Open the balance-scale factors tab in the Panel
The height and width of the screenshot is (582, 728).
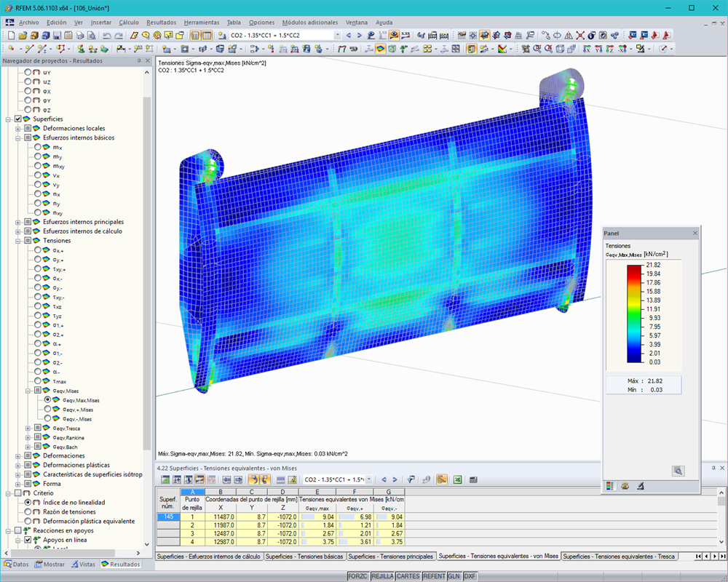click(x=625, y=486)
